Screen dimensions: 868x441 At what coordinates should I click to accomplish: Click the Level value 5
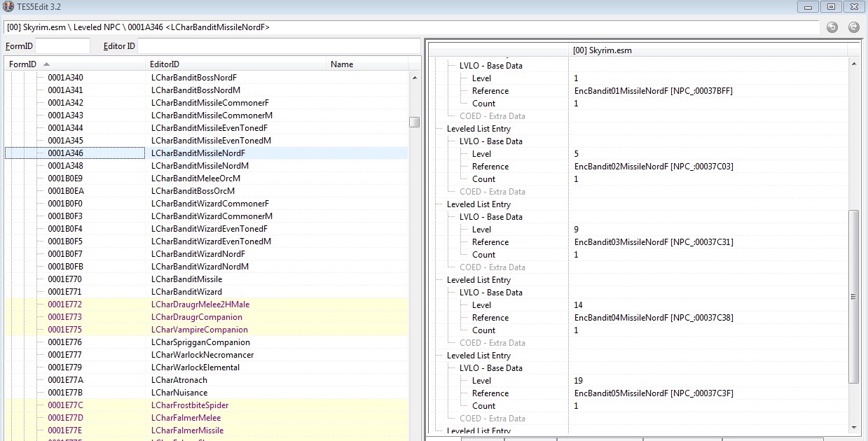[x=576, y=154]
